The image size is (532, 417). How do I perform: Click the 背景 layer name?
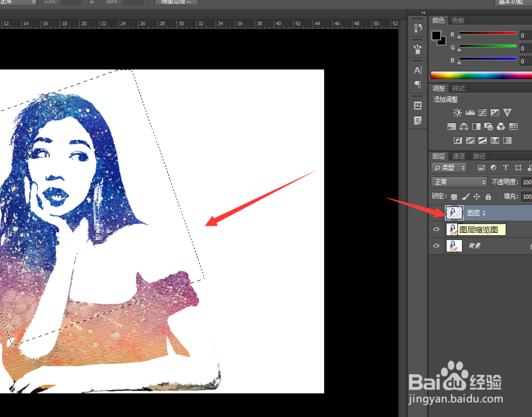coord(475,246)
